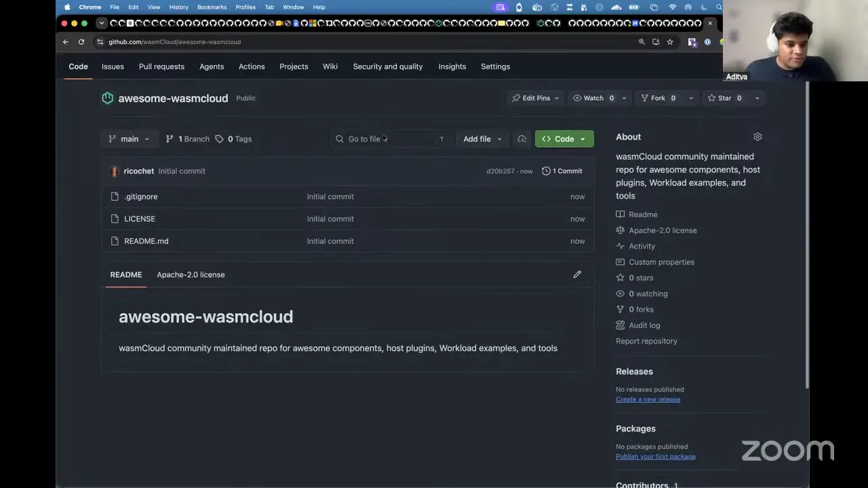868x488 pixels.
Task: View the 0 watching link
Action: [x=642, y=293]
